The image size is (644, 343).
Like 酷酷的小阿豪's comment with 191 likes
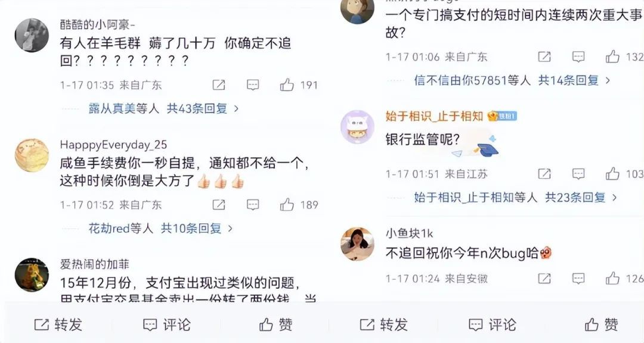coord(287,85)
